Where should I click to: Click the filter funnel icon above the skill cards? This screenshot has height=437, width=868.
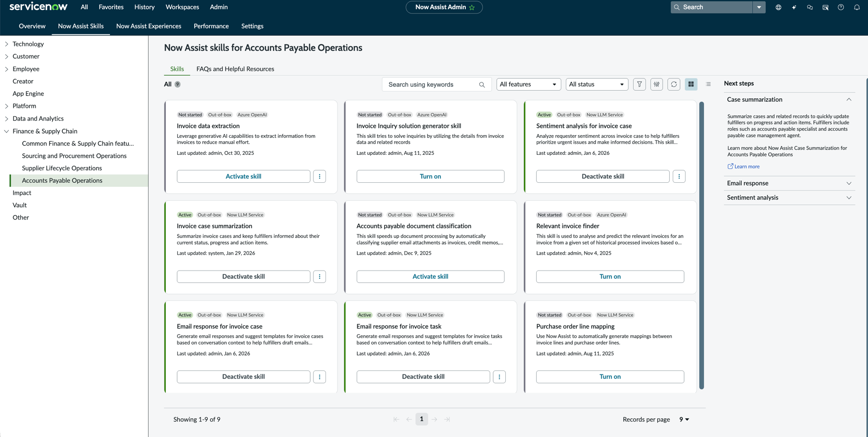[x=639, y=84]
